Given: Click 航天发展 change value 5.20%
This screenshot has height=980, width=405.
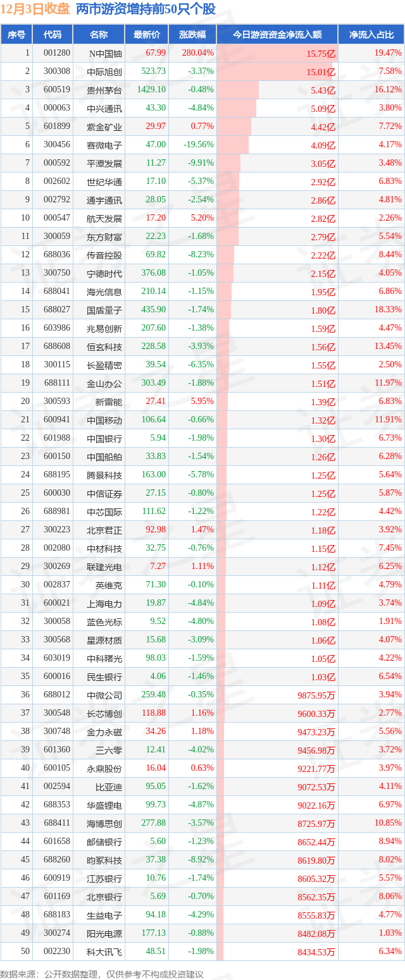Looking at the screenshot, I should click(x=202, y=218).
